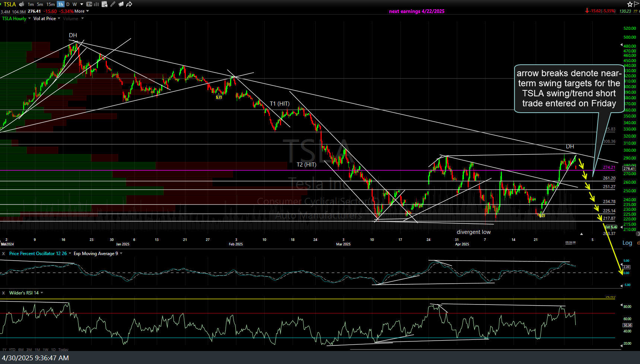This screenshot has width=640, height=364.
Task: Expand the More quote details dropdown
Action: pos(82,11)
